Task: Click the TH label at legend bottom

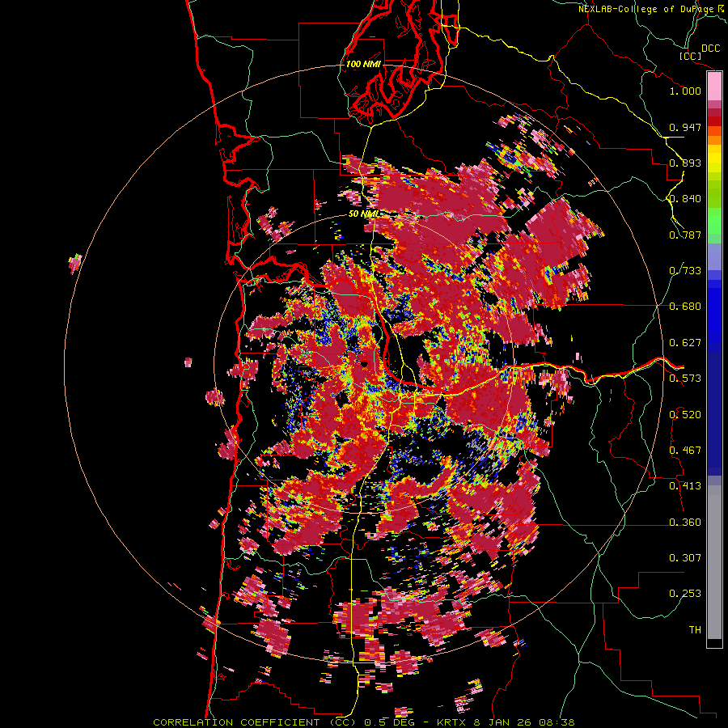Action: click(x=695, y=630)
